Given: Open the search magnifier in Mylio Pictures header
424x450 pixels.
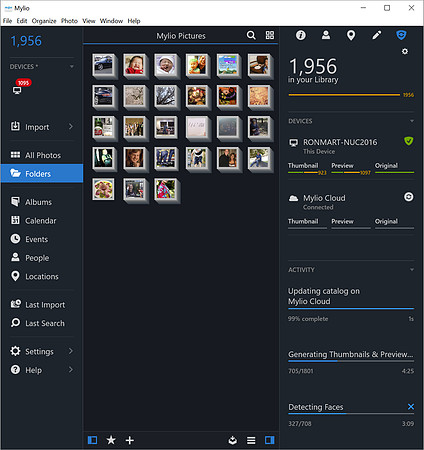Looking at the screenshot, I should [x=251, y=35].
